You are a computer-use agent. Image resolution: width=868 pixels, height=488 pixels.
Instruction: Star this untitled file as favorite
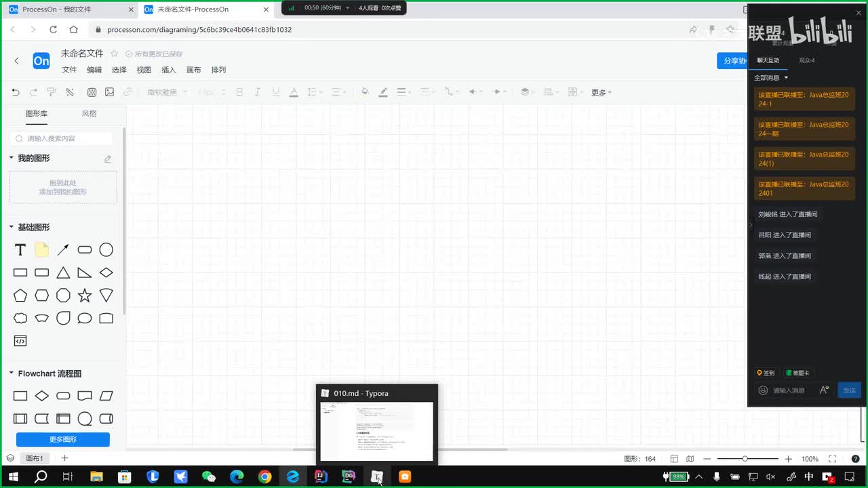click(115, 54)
